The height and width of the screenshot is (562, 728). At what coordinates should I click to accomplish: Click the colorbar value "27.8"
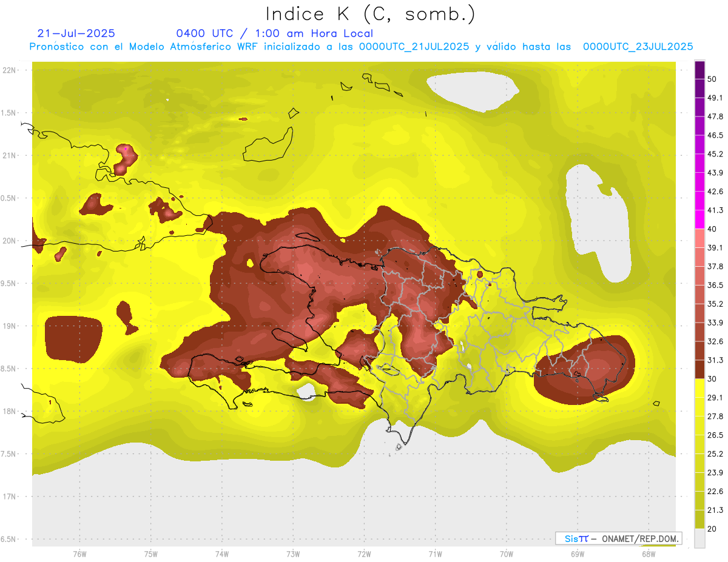pyautogui.click(x=715, y=416)
